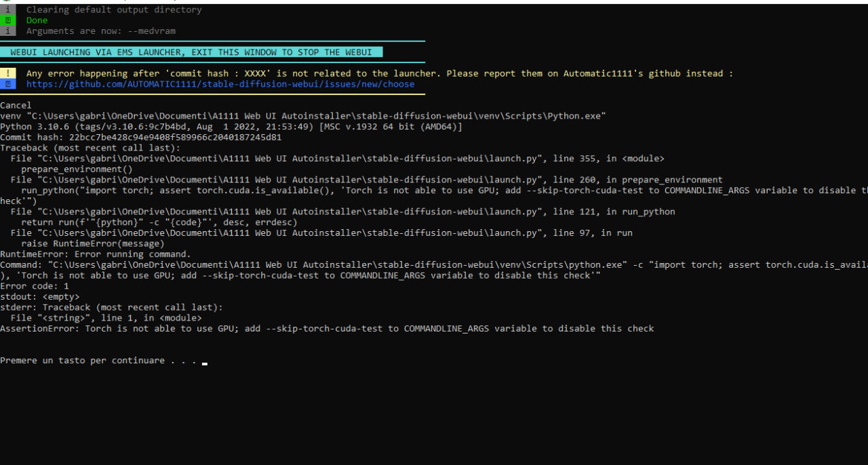The image size is (868, 465).
Task: Click the 'raise RuntimeError(message)' line
Action: pyautogui.click(x=93, y=243)
